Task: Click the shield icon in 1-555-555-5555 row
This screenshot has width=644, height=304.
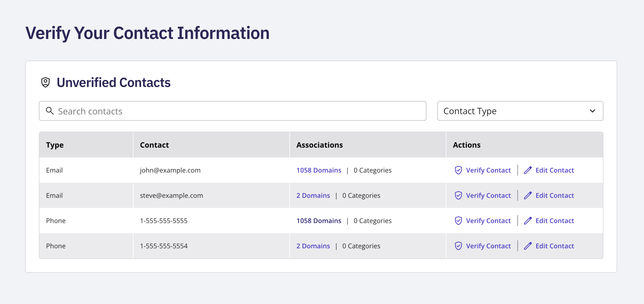Action: (458, 221)
